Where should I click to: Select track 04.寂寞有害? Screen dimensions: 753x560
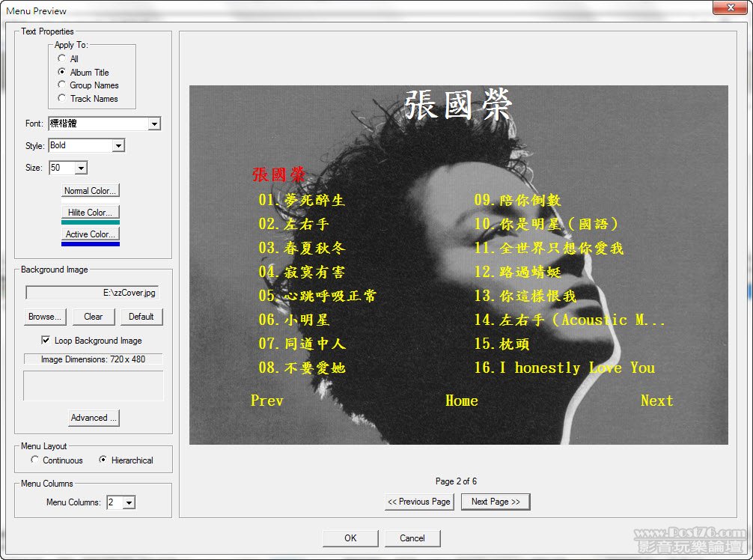pos(302,272)
